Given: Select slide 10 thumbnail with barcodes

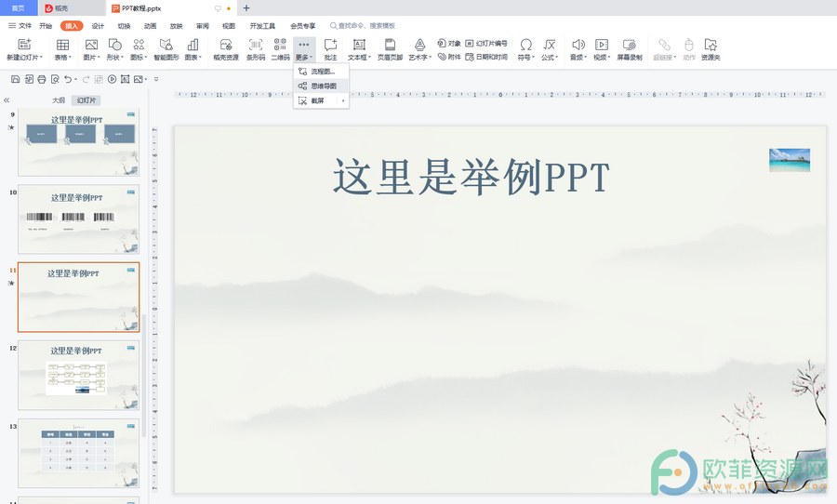Looking at the screenshot, I should (x=78, y=219).
